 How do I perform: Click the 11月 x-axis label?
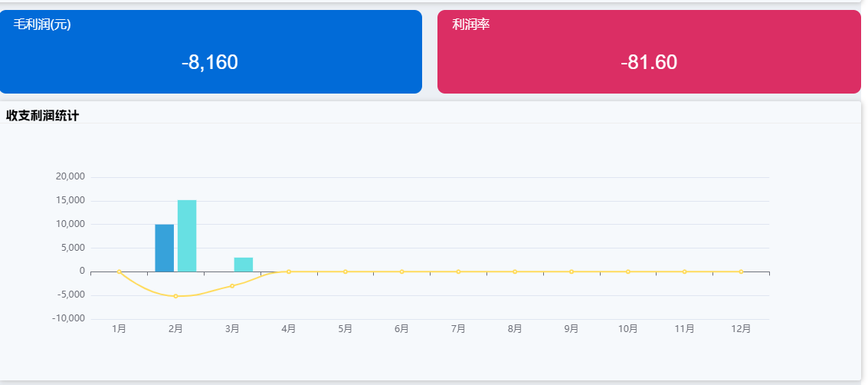684,329
